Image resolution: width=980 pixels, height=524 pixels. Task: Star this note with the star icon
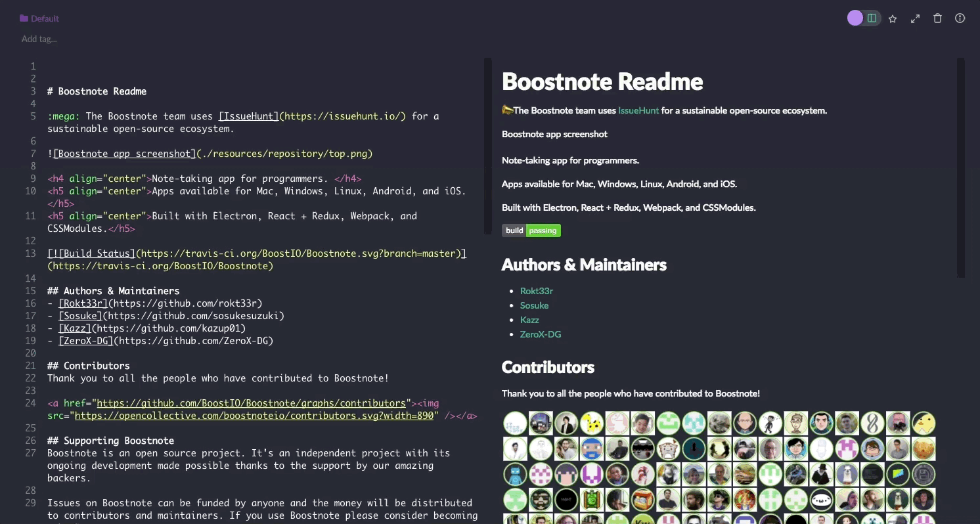[893, 18]
